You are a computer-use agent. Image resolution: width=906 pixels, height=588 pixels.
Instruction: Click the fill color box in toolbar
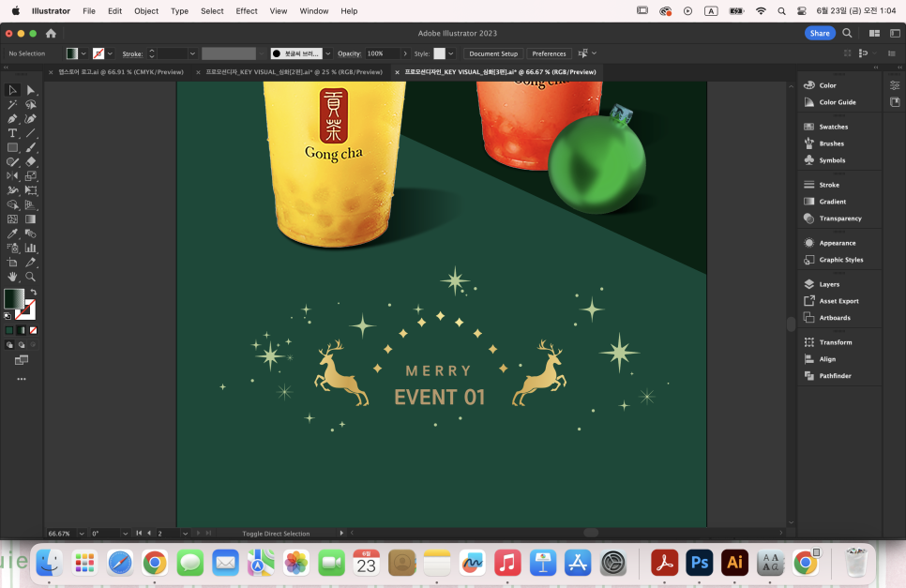coord(13,298)
